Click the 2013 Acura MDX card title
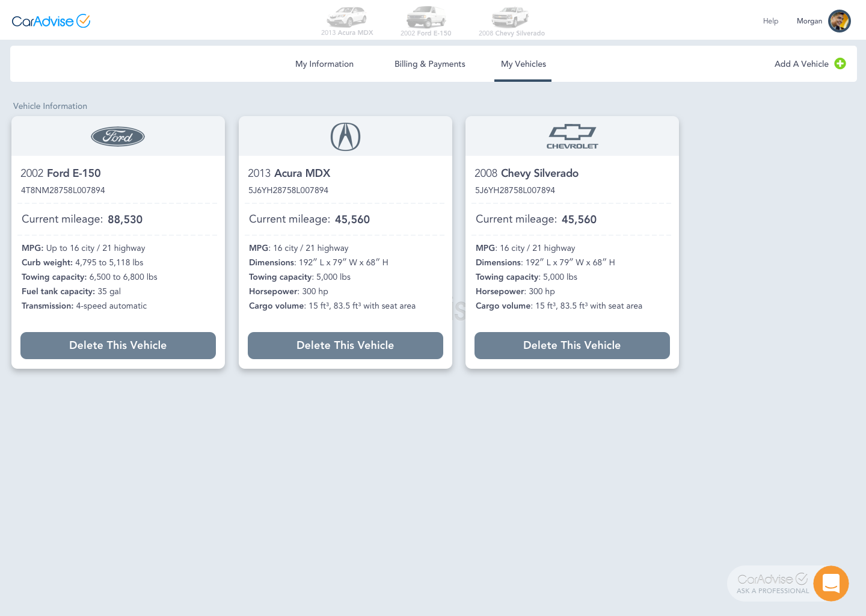Viewport: 866px width, 616px height. coord(289,173)
